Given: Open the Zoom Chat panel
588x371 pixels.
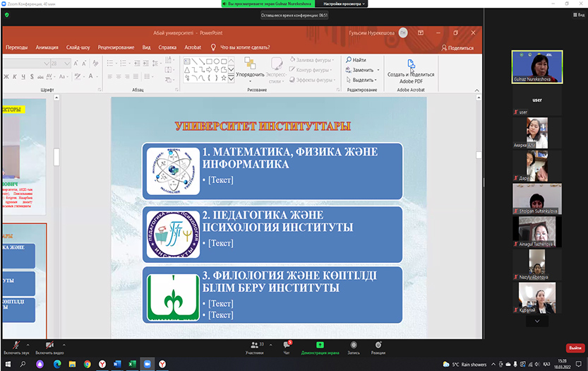Looking at the screenshot, I should pyautogui.click(x=286, y=345).
